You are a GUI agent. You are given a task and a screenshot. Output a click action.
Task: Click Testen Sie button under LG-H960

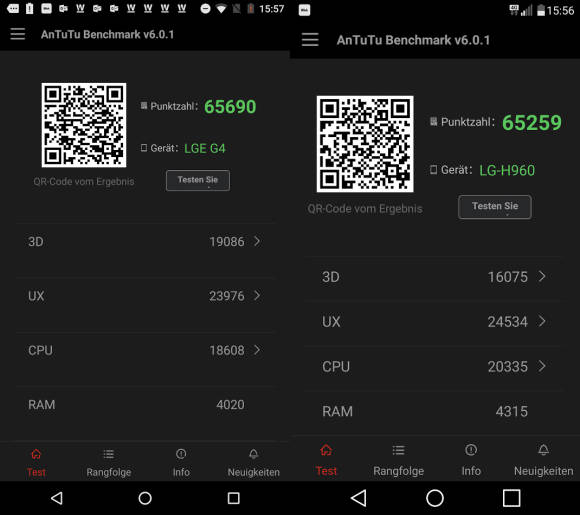pyautogui.click(x=495, y=207)
